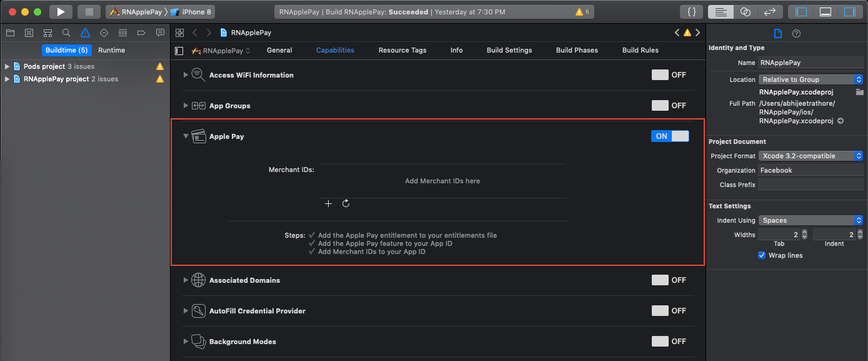Turn off the Apple Pay switch
This screenshot has height=361, width=868.
[670, 136]
